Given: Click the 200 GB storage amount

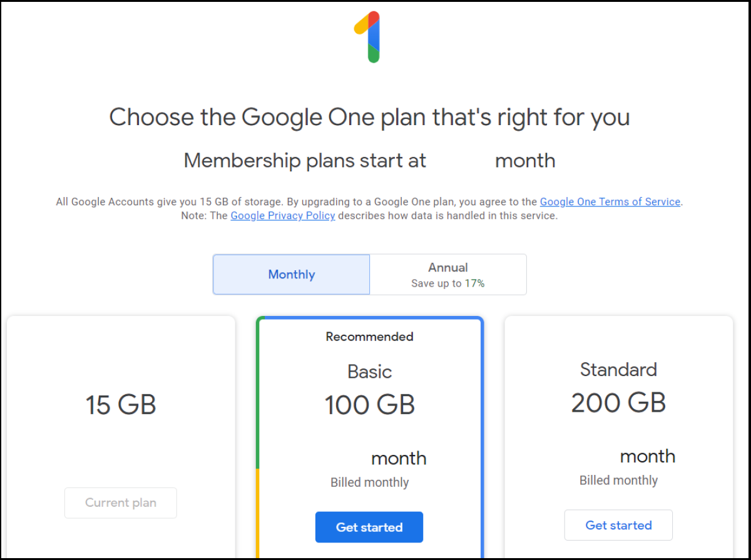Looking at the screenshot, I should (618, 403).
